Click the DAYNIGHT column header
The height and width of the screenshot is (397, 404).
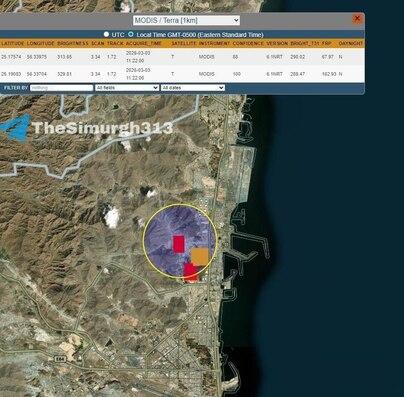(x=351, y=43)
